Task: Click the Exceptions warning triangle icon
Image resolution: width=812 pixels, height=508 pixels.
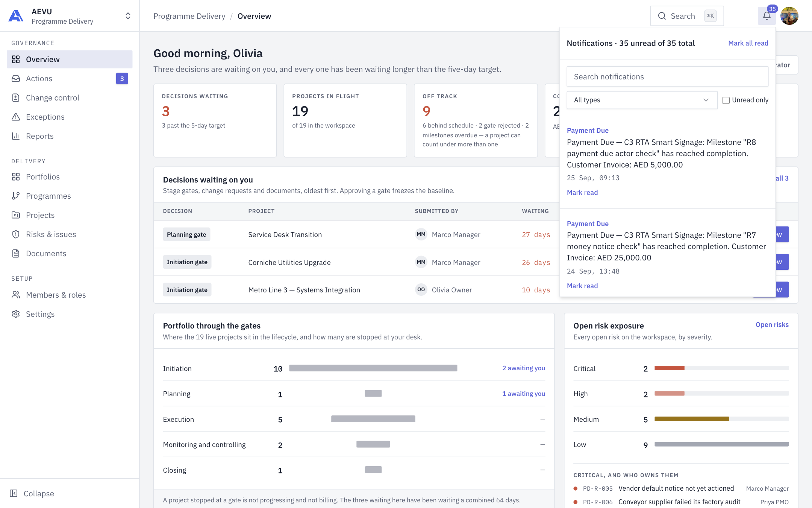Action: pyautogui.click(x=16, y=117)
